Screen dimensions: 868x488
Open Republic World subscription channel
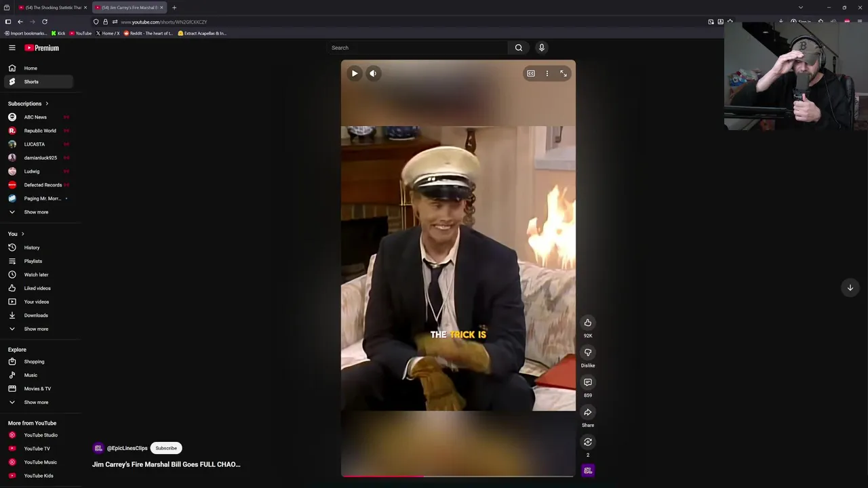[39, 131]
